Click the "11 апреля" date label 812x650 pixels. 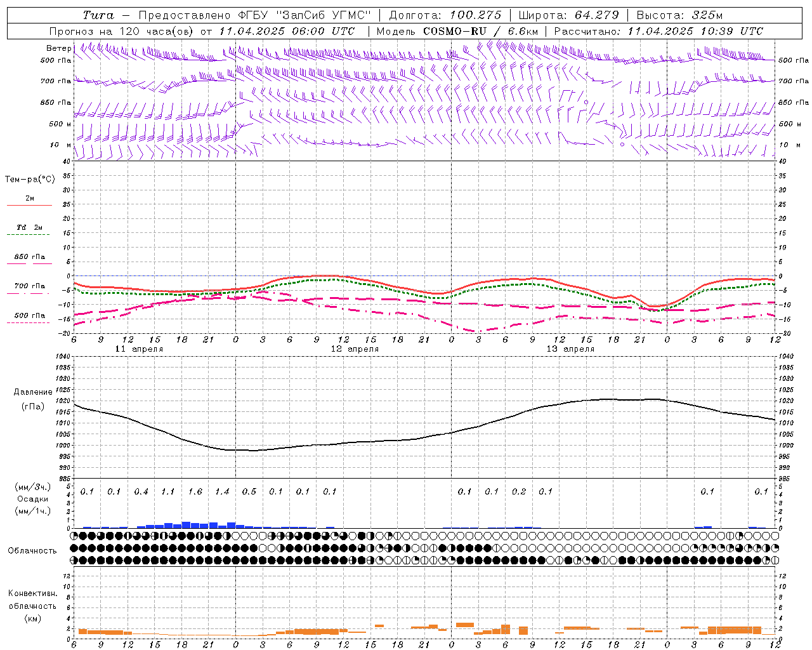138,349
